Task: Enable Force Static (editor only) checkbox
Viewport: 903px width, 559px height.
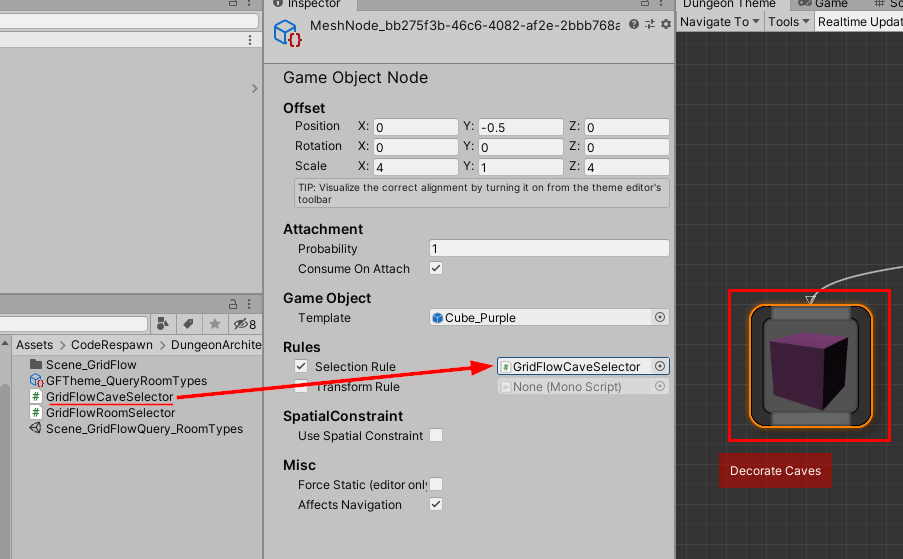Action: click(436, 484)
